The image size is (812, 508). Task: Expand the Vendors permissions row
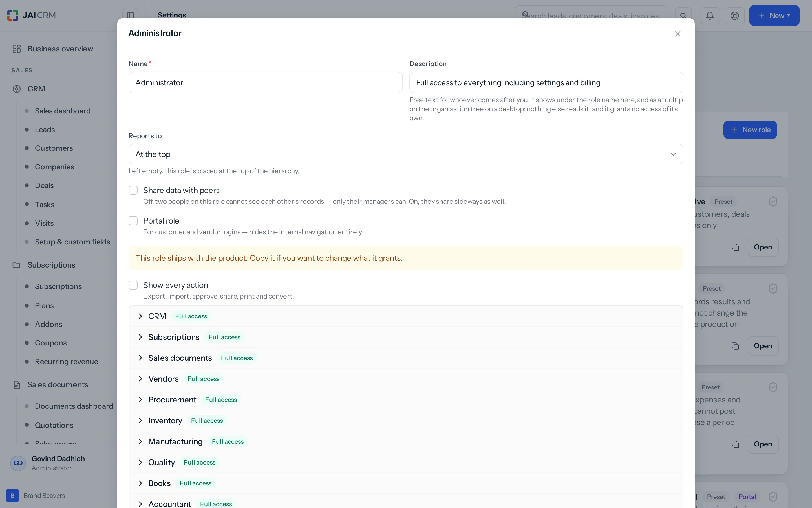tap(406, 379)
